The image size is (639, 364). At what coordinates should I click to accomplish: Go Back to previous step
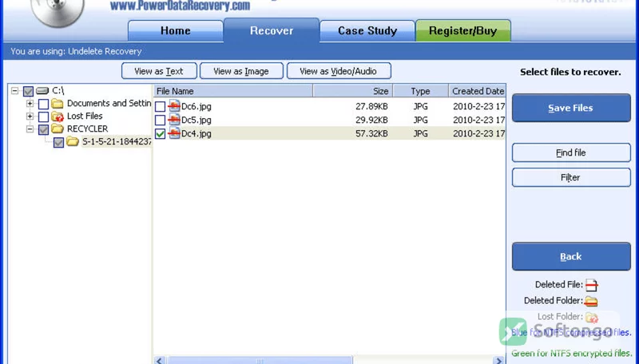point(571,256)
